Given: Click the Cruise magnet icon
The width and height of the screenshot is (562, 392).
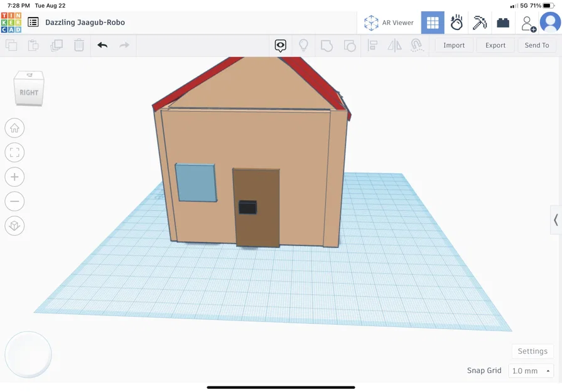Looking at the screenshot, I should click(416, 45).
